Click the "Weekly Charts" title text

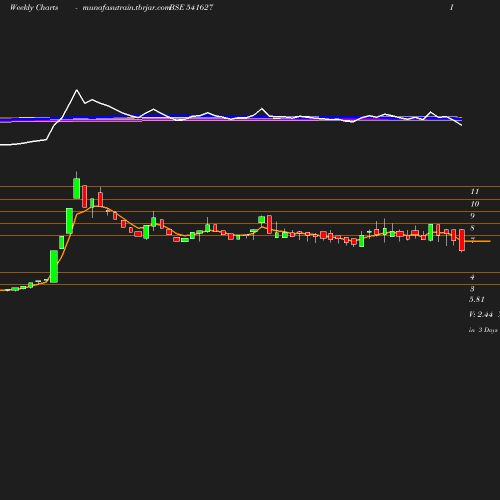point(34,8)
